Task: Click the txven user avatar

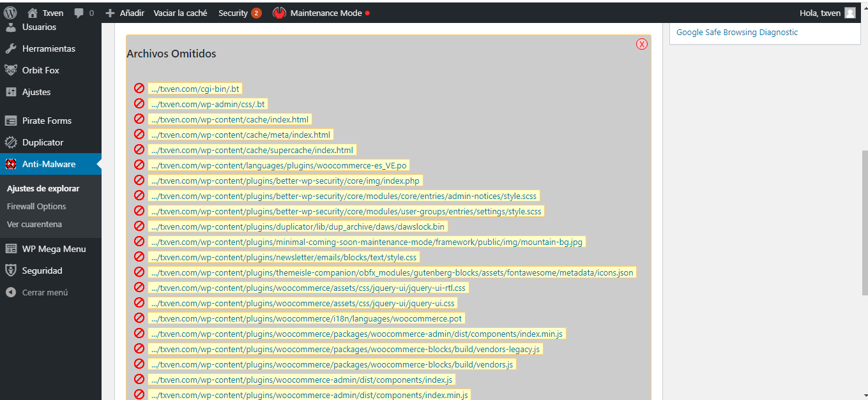Action: pyautogui.click(x=849, y=13)
